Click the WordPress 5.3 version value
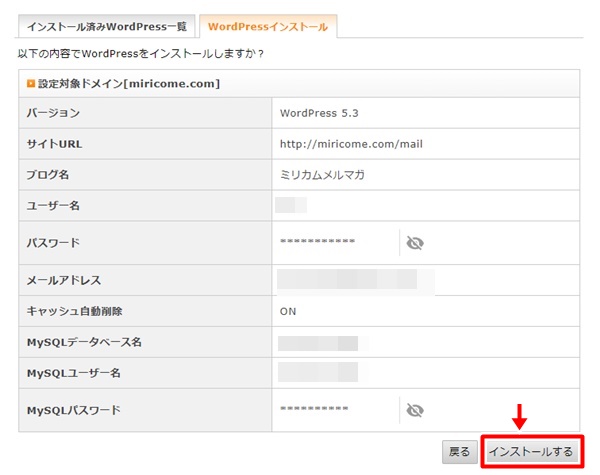 click(x=319, y=113)
